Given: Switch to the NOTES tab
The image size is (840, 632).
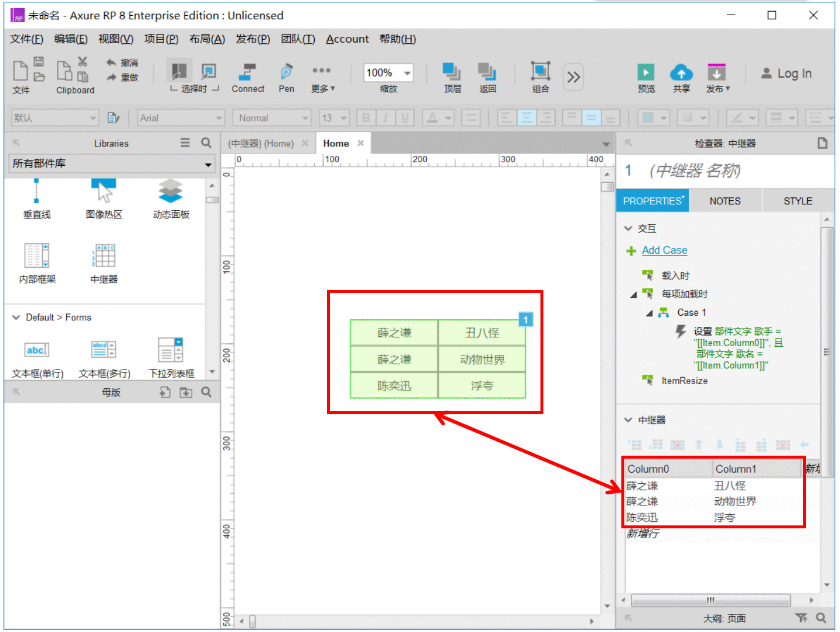Looking at the screenshot, I should (x=725, y=201).
